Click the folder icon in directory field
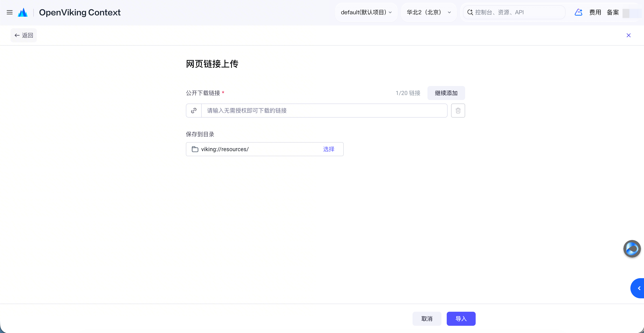 (195, 149)
